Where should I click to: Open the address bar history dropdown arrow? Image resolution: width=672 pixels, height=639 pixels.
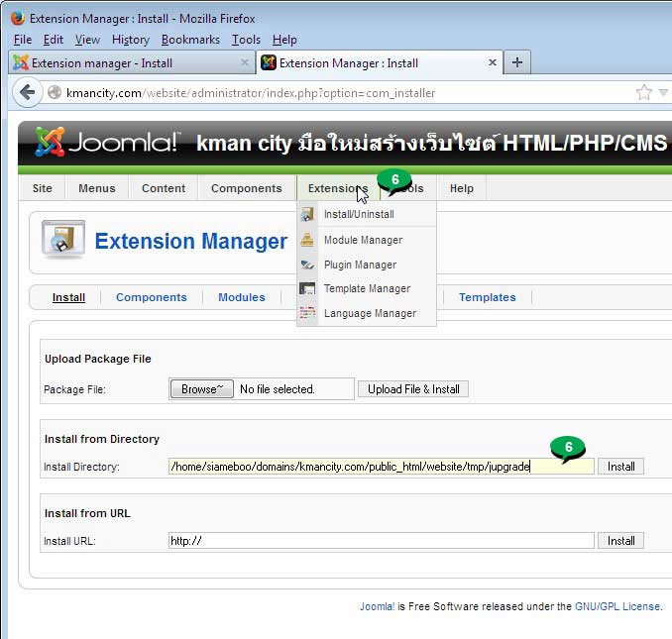(x=663, y=92)
